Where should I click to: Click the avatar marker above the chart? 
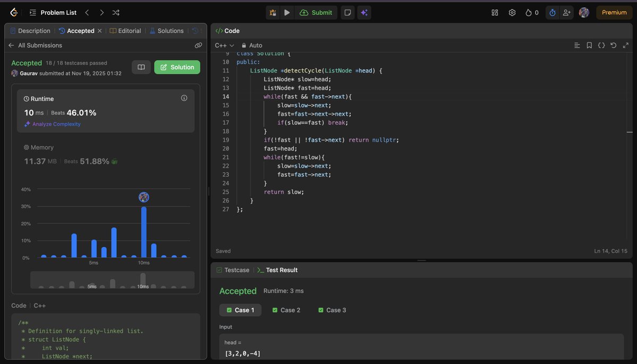[144, 197]
